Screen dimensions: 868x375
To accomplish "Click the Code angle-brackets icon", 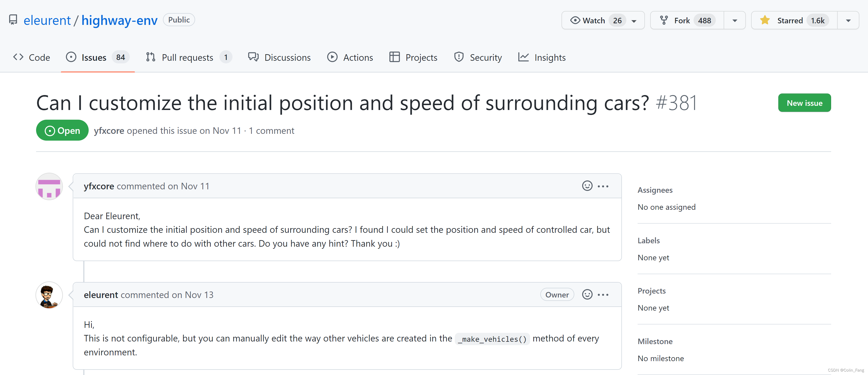I will tap(18, 57).
